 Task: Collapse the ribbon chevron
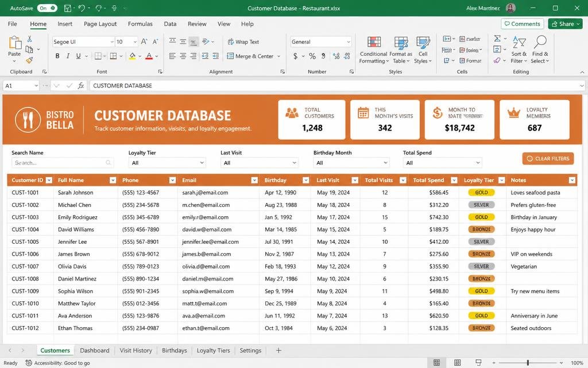582,72
